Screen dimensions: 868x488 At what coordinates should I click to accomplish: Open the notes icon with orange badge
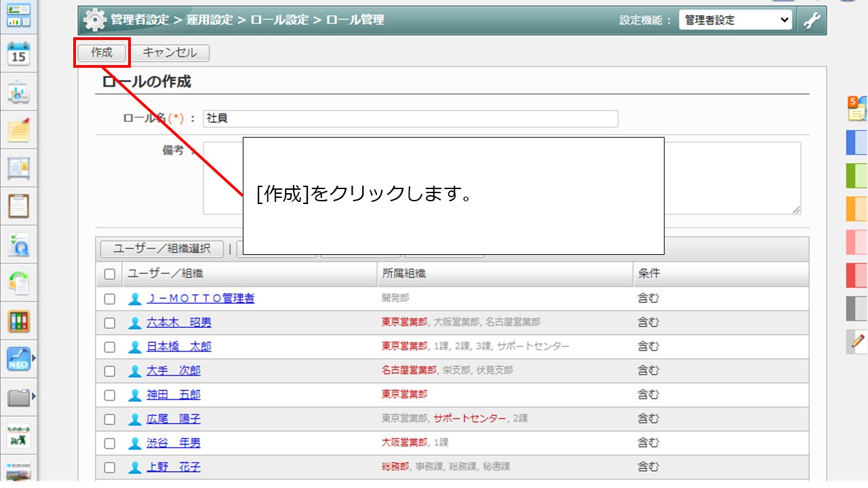click(856, 108)
